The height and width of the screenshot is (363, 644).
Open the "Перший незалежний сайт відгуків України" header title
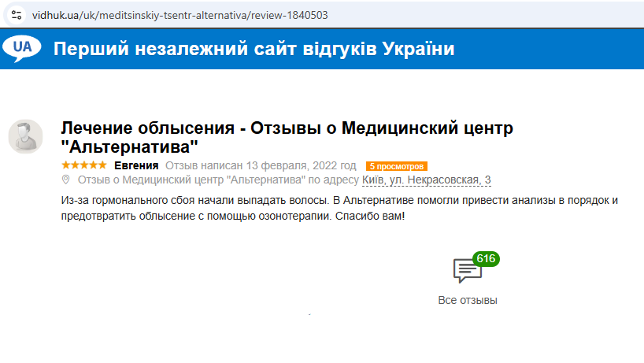(254, 49)
